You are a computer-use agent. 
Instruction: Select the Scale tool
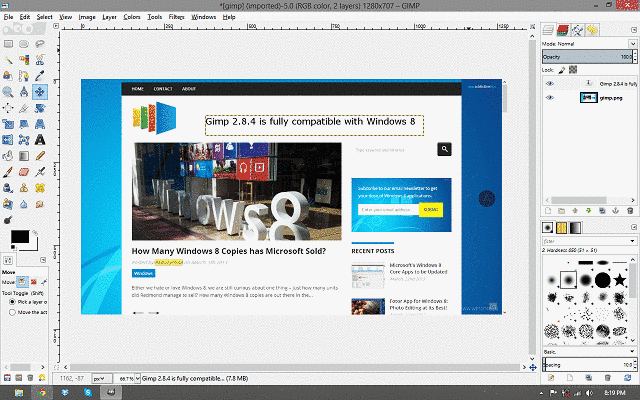8,124
